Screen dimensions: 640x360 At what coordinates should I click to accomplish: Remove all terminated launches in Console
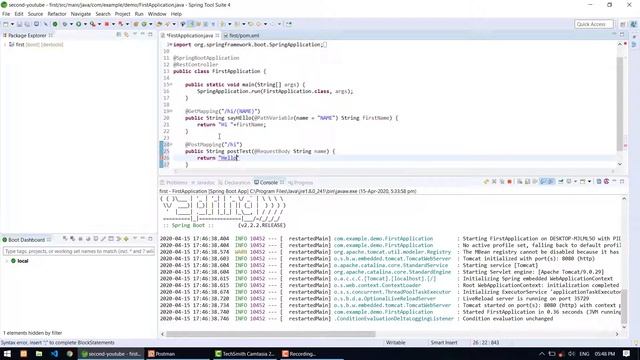click(x=502, y=182)
